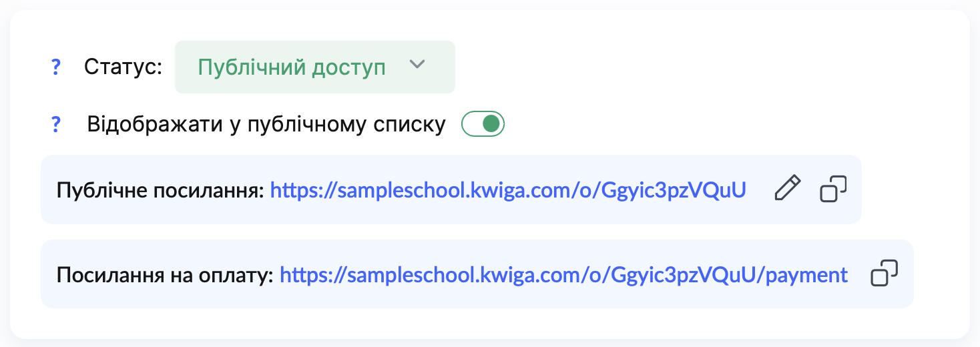Edit the public link with the pencil icon

point(787,189)
